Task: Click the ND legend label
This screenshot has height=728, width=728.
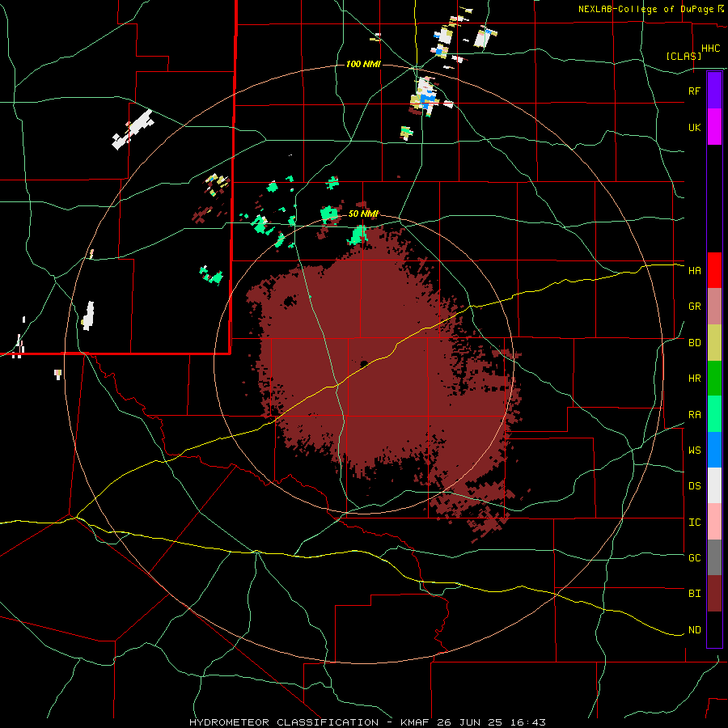Action: [x=694, y=630]
